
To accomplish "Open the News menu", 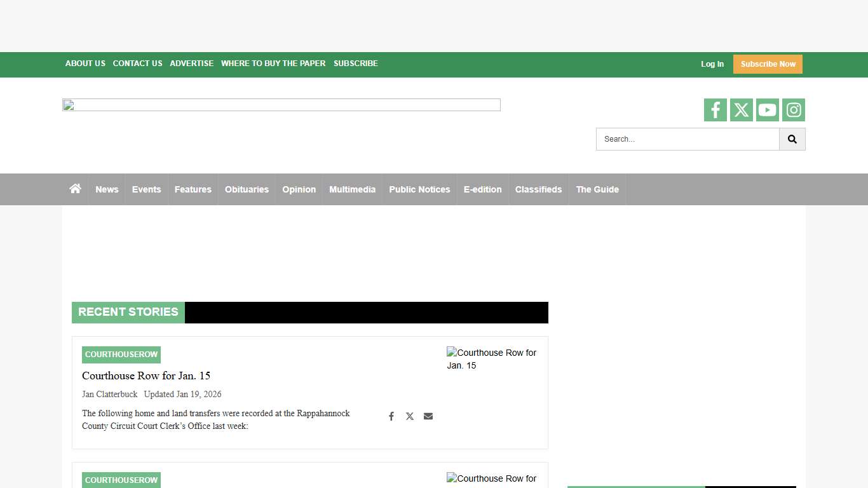I will point(107,189).
